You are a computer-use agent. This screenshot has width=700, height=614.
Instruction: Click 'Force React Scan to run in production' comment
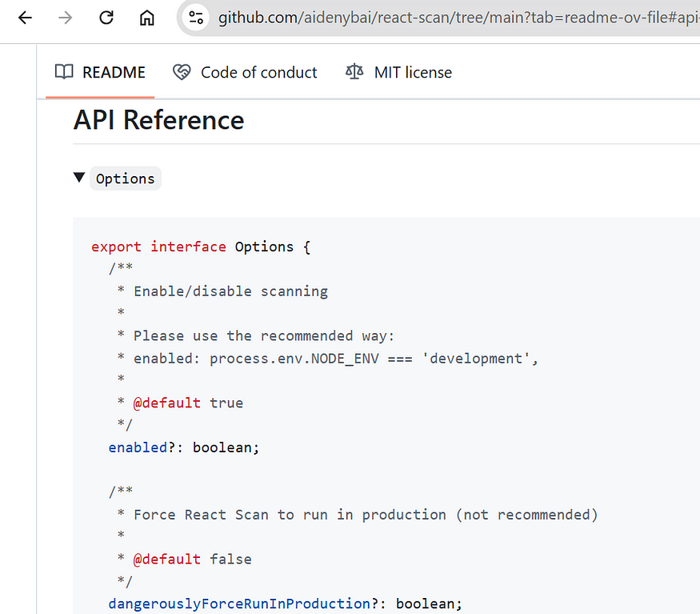click(x=357, y=515)
